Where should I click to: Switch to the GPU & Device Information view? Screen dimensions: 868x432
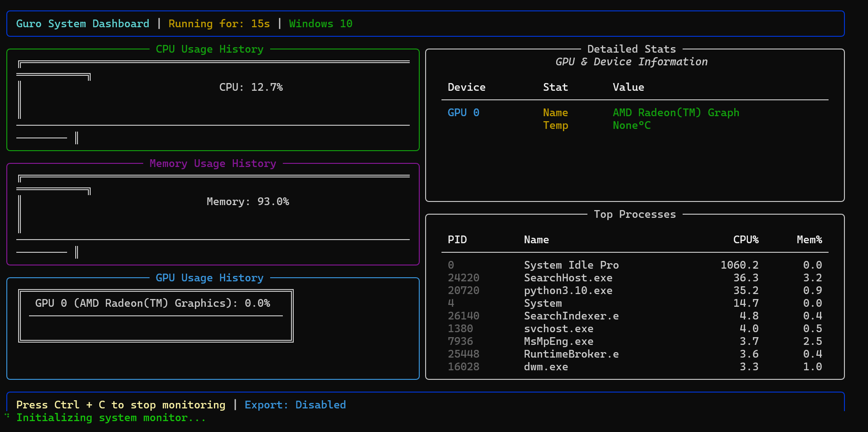[x=631, y=62]
